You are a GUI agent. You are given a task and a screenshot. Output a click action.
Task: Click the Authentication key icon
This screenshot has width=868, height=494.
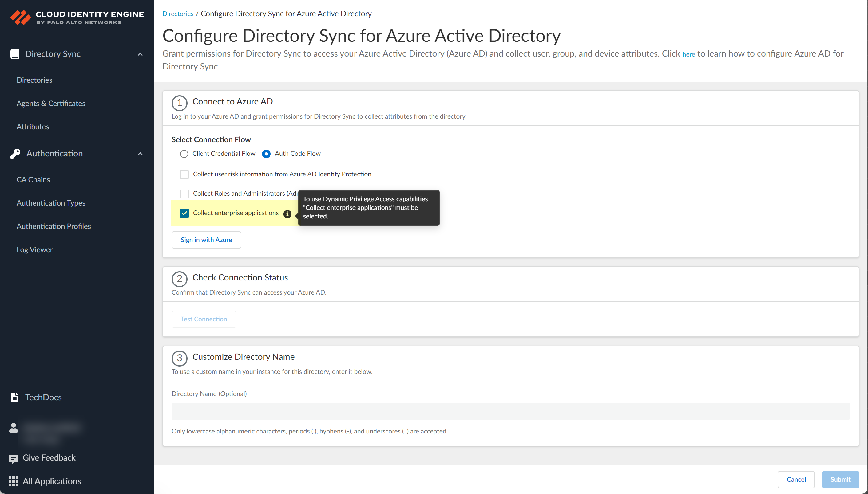click(15, 153)
